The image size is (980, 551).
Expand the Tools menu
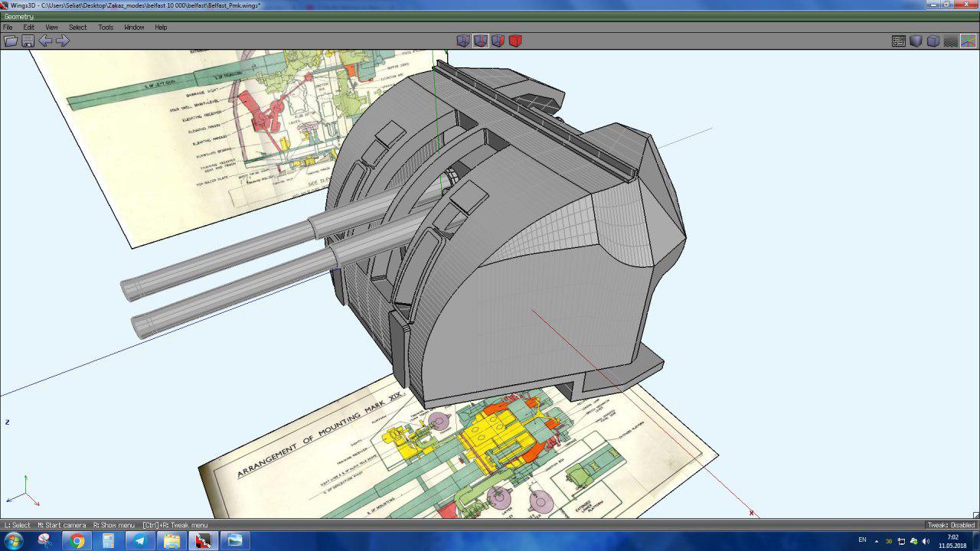pyautogui.click(x=106, y=28)
